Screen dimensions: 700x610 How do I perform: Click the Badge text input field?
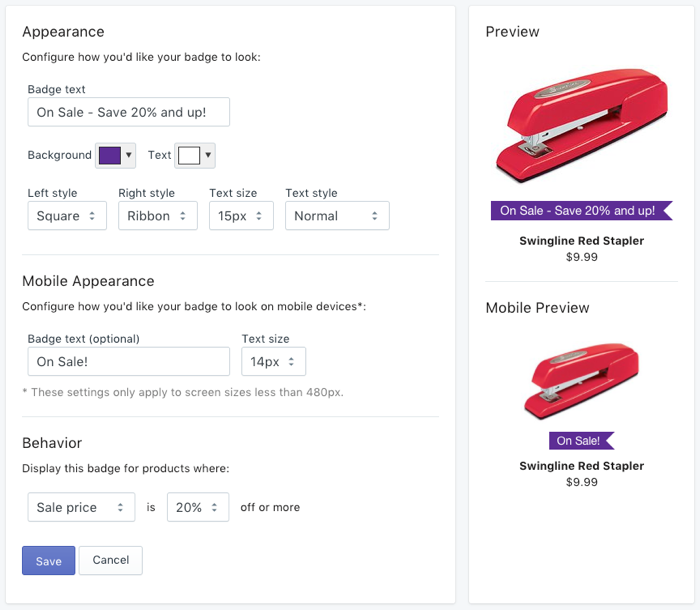click(x=129, y=112)
